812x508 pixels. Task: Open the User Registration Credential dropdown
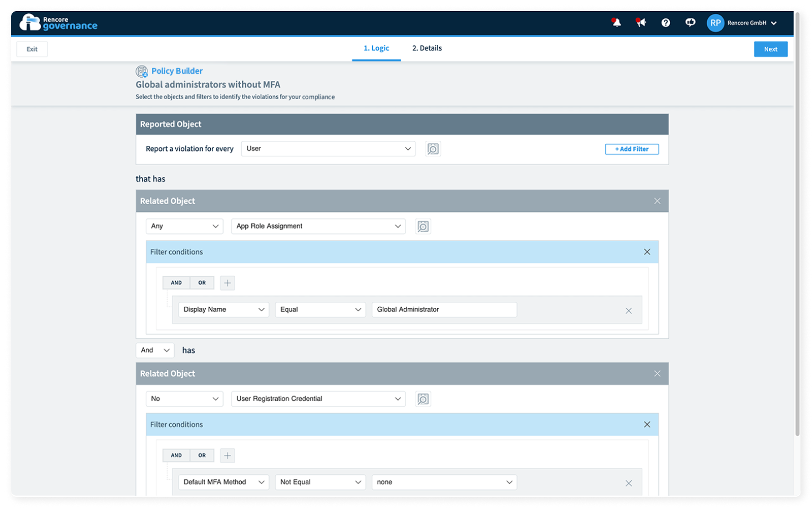coord(318,399)
